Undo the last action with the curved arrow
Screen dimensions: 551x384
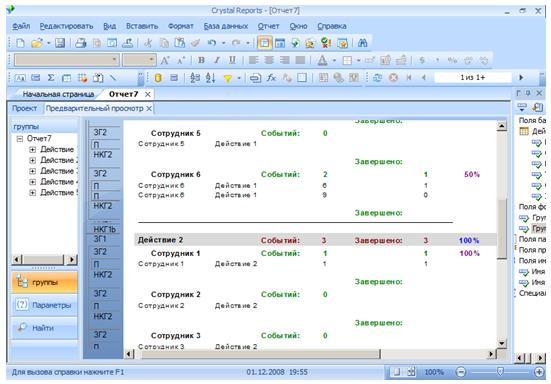(212, 43)
